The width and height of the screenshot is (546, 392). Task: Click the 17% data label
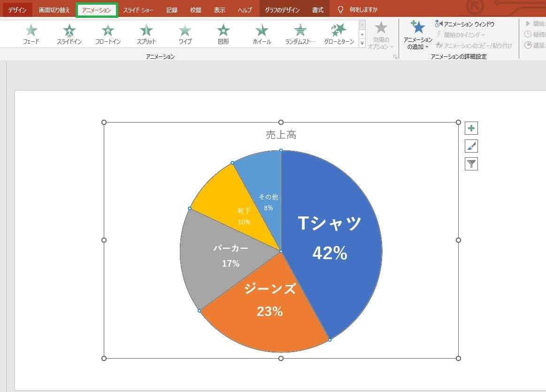tap(231, 263)
